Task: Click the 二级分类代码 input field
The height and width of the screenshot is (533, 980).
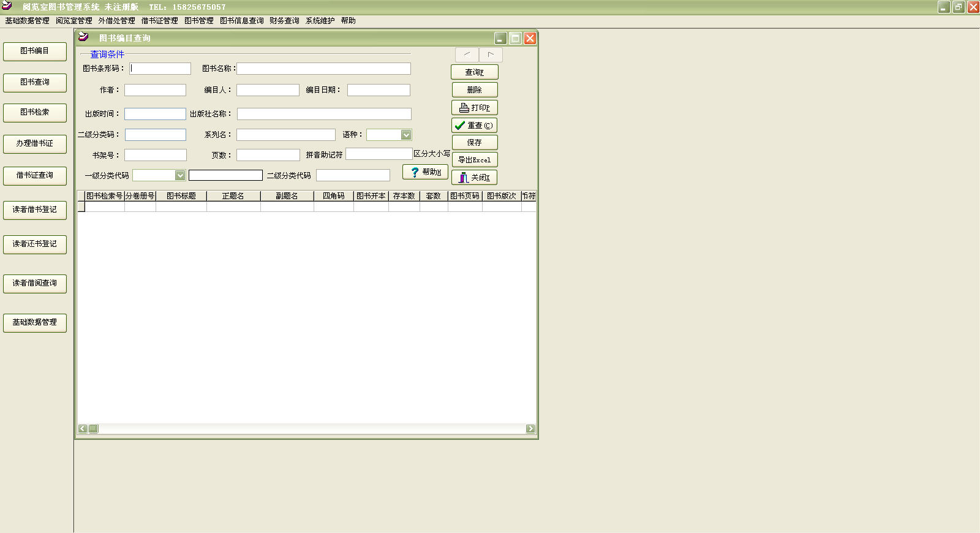Action: pyautogui.click(x=353, y=175)
